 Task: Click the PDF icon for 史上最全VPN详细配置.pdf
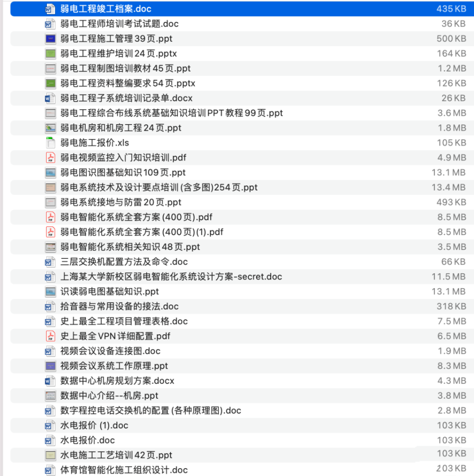[x=50, y=336]
